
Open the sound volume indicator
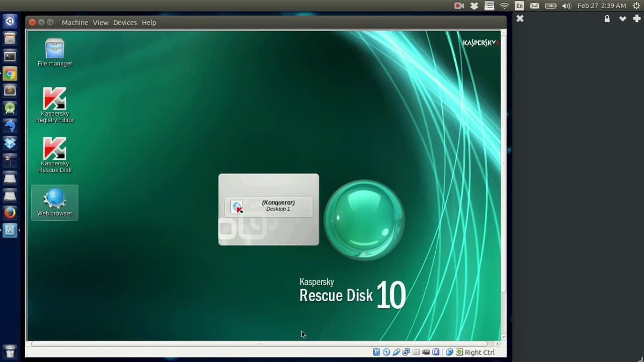[567, 6]
